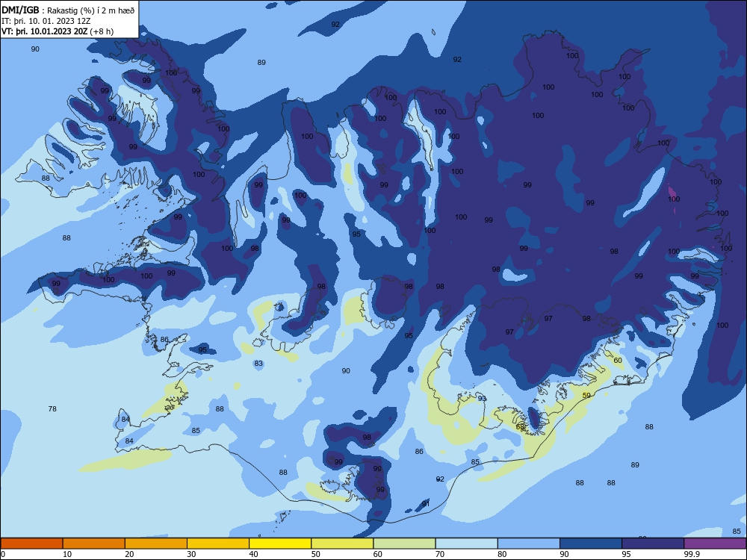Select the lightest blue 70–80 legend swatch

[466, 544]
